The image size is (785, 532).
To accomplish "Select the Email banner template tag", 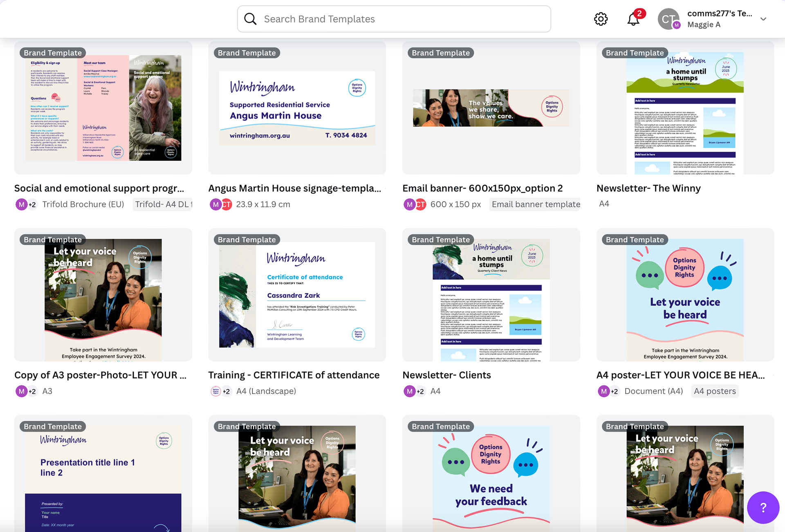I will coord(536,204).
